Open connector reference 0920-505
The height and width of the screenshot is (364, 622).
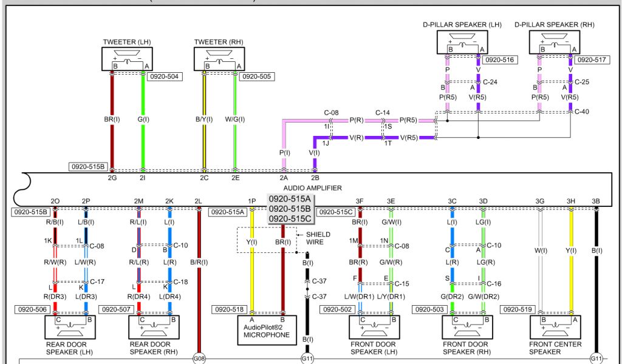(x=258, y=76)
